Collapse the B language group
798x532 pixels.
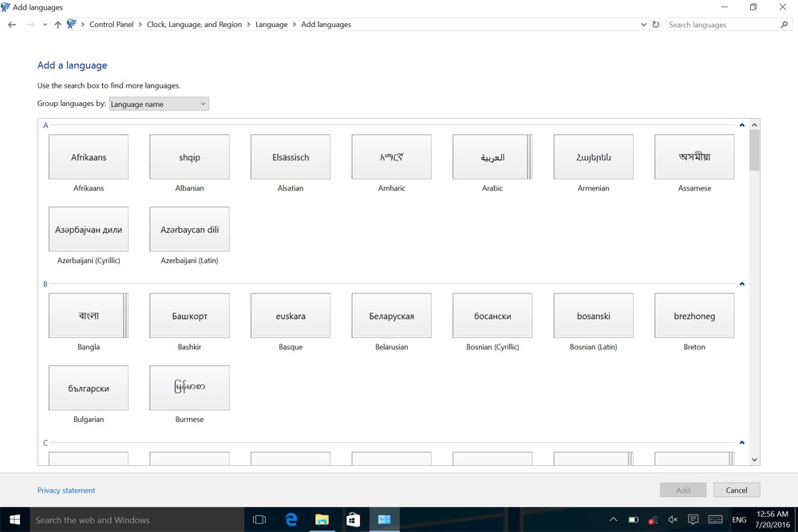[741, 284]
